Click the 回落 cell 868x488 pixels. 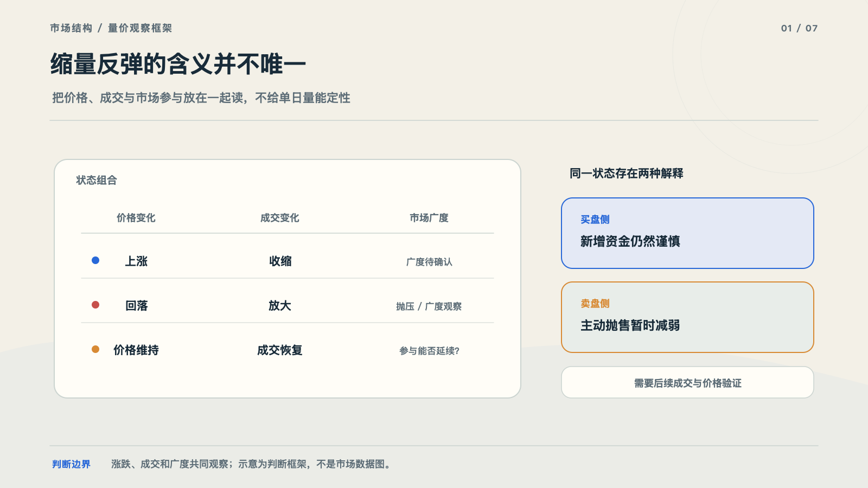pyautogui.click(x=136, y=306)
